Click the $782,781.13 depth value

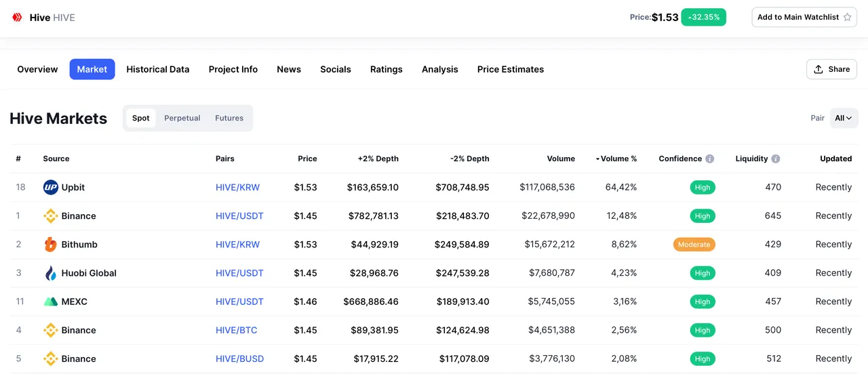373,216
